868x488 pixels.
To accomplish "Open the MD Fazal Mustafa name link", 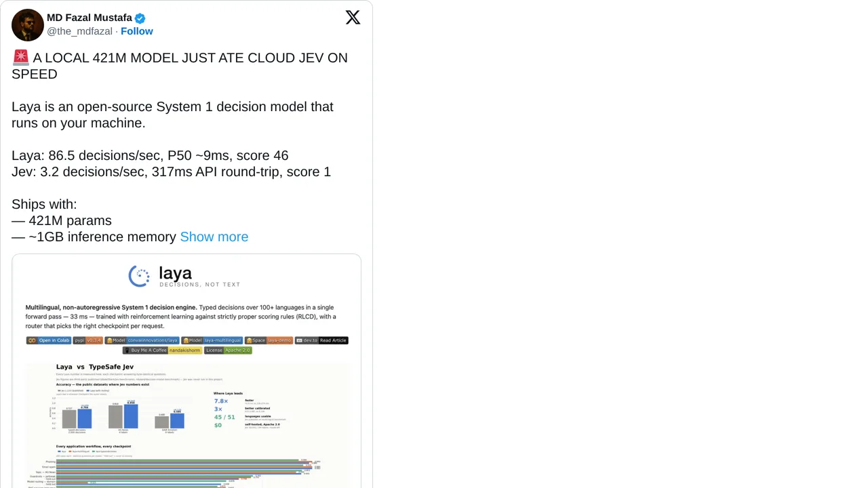I will (90, 18).
